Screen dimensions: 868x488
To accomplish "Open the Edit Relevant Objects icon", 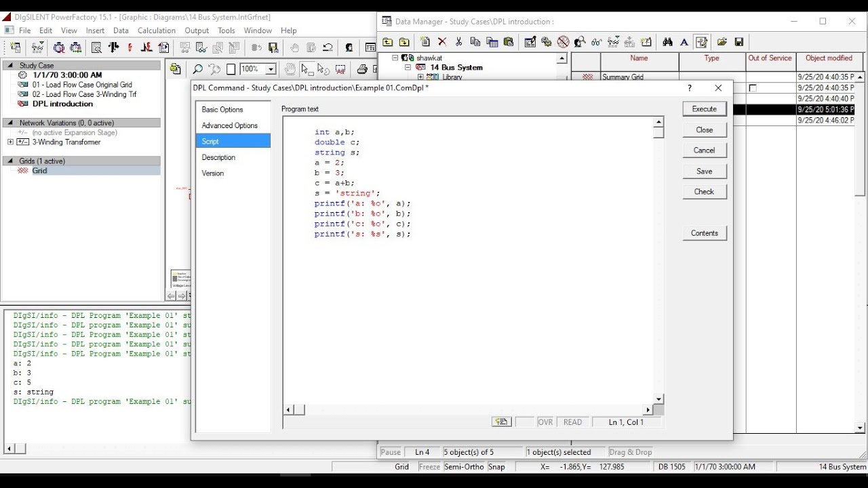I will (x=38, y=47).
